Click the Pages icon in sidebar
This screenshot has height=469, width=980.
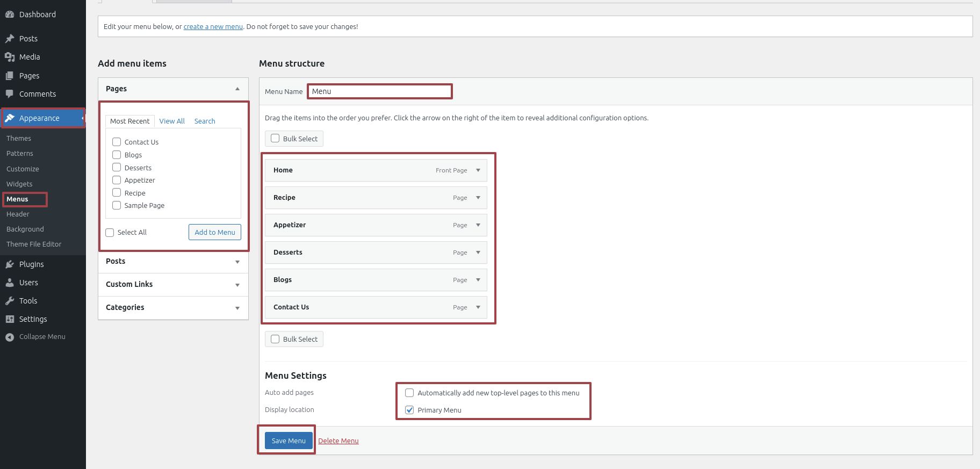10,76
